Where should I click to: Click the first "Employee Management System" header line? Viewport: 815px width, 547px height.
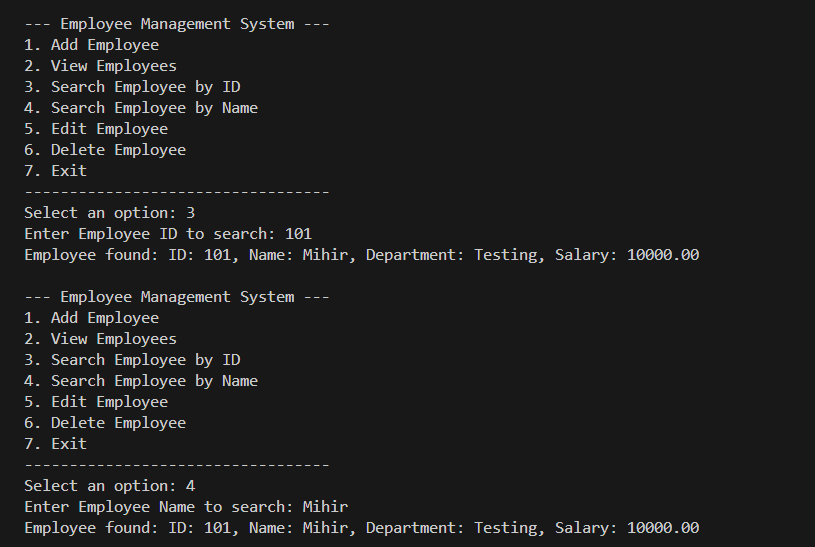pos(176,24)
